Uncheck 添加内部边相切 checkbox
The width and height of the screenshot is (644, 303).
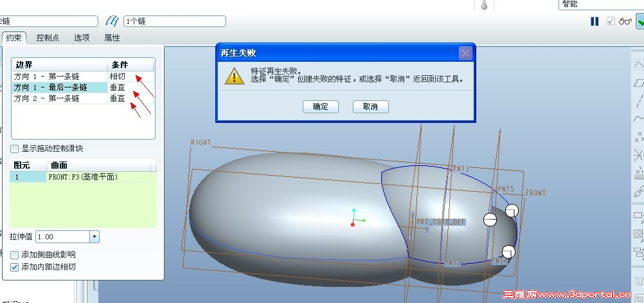pyautogui.click(x=14, y=267)
